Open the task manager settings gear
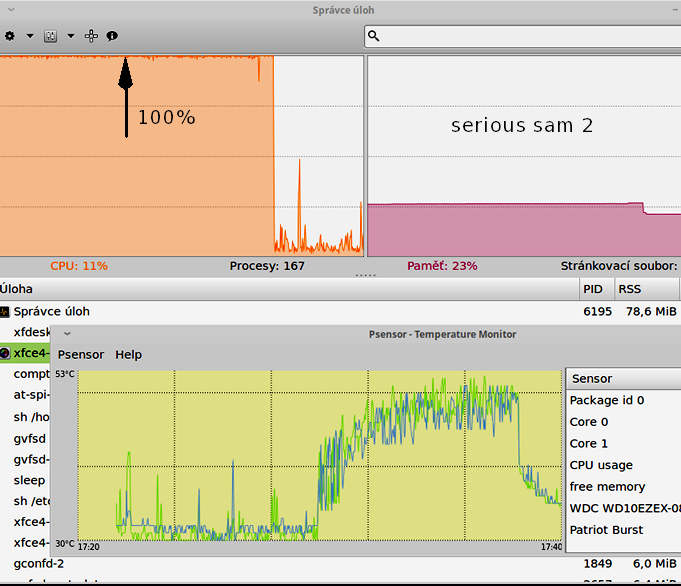 coord(10,36)
